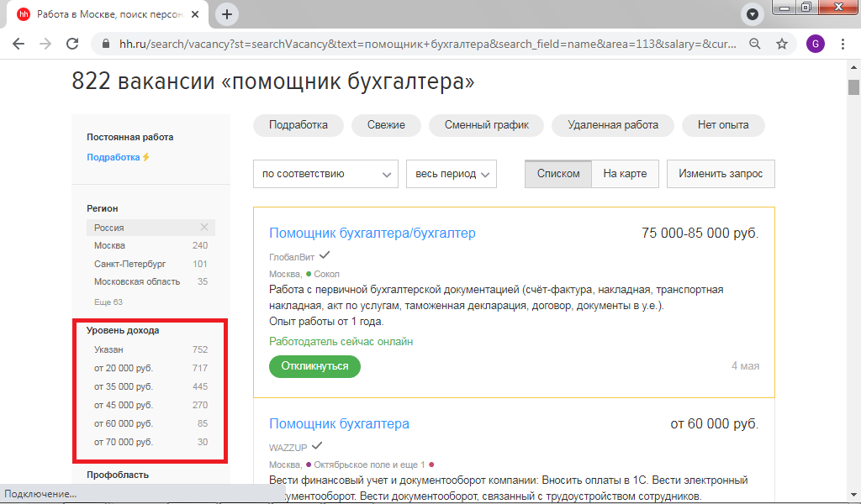Expand Еще 63 regions list
The image size is (861, 504).
tap(108, 302)
